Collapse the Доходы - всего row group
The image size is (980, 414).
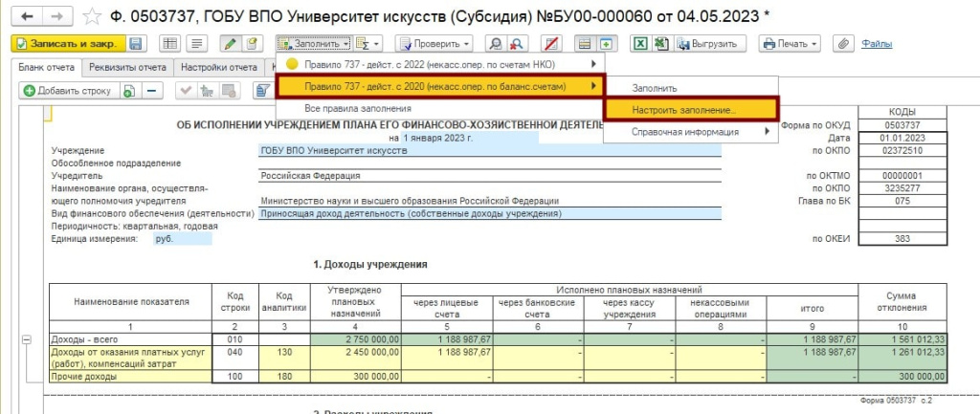(25, 339)
